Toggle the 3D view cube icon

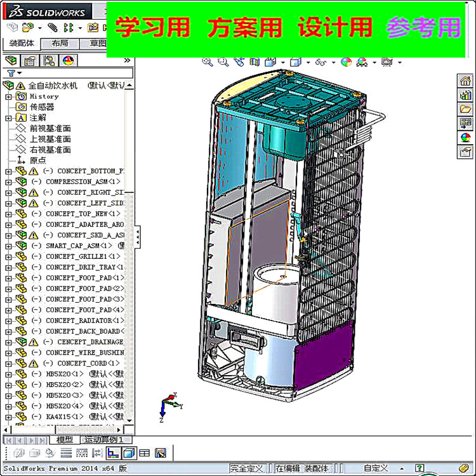[129, 453]
